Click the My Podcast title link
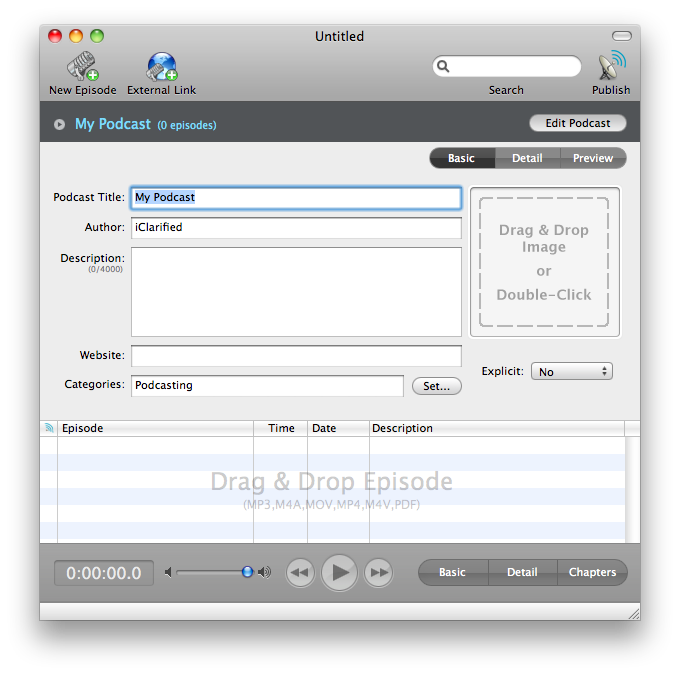Screen dimensions: 680x675 (113, 124)
